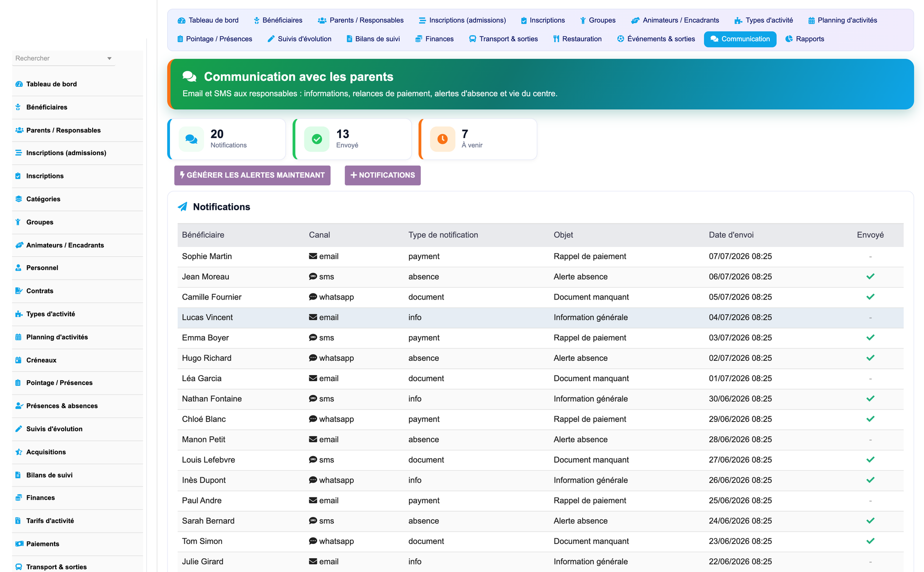Click the Événements & sorties icon top navigation
924x572 pixels.
[x=620, y=39]
